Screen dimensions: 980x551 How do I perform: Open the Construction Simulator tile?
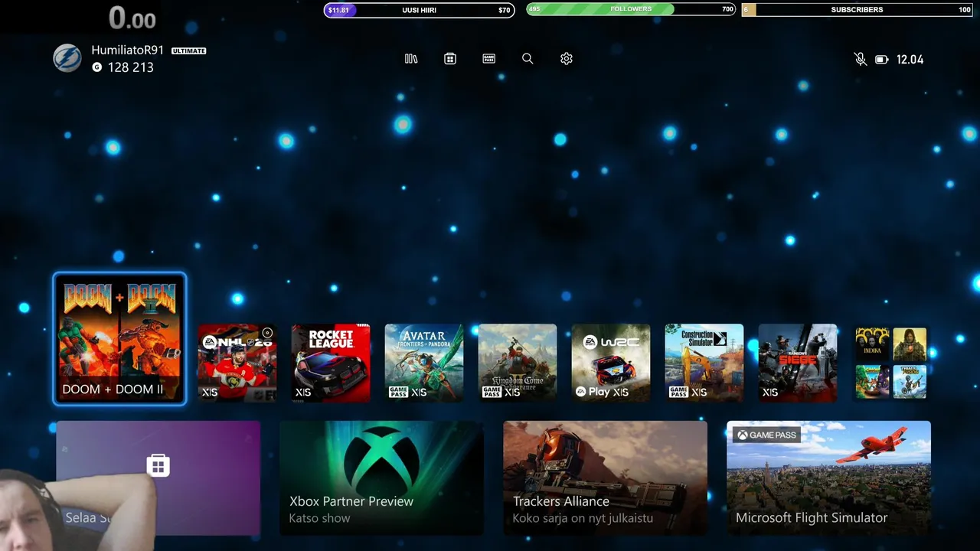704,363
